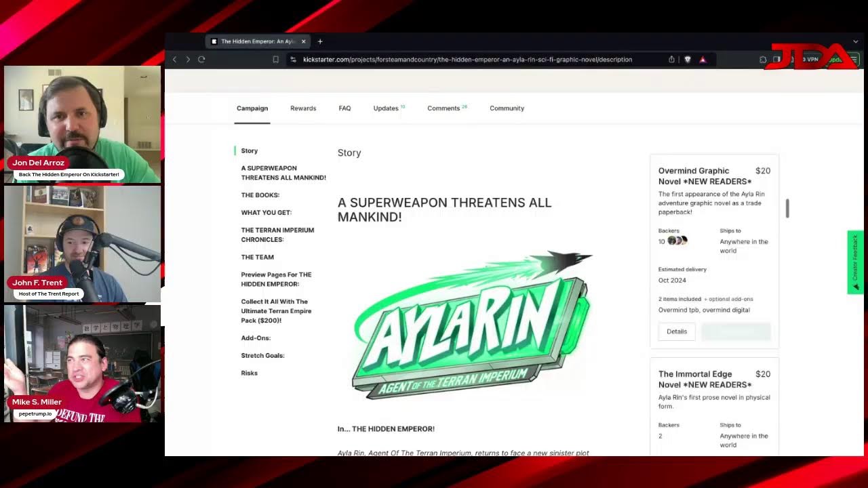Click the share icon in the address bar
The width and height of the screenshot is (868, 488).
click(671, 60)
